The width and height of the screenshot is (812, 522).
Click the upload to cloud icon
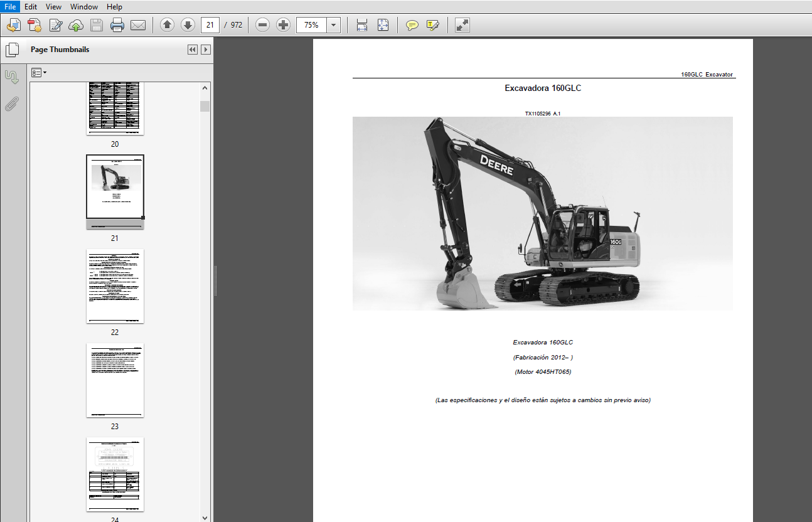click(76, 25)
